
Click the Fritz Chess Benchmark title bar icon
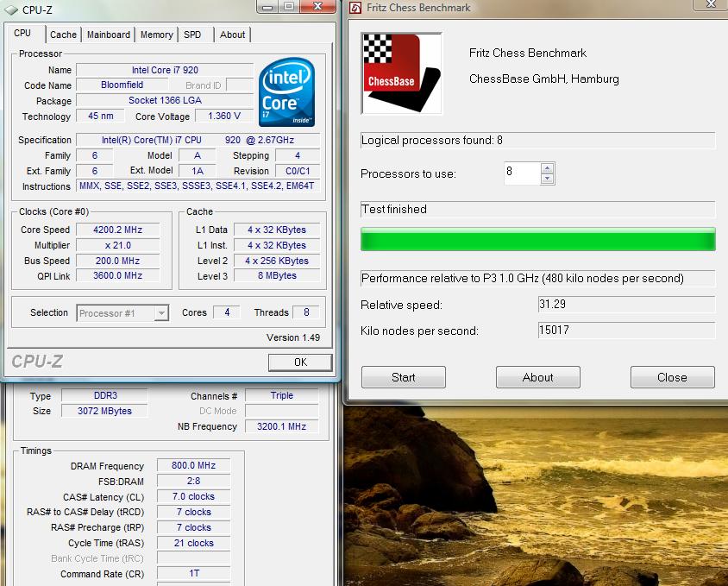click(355, 8)
